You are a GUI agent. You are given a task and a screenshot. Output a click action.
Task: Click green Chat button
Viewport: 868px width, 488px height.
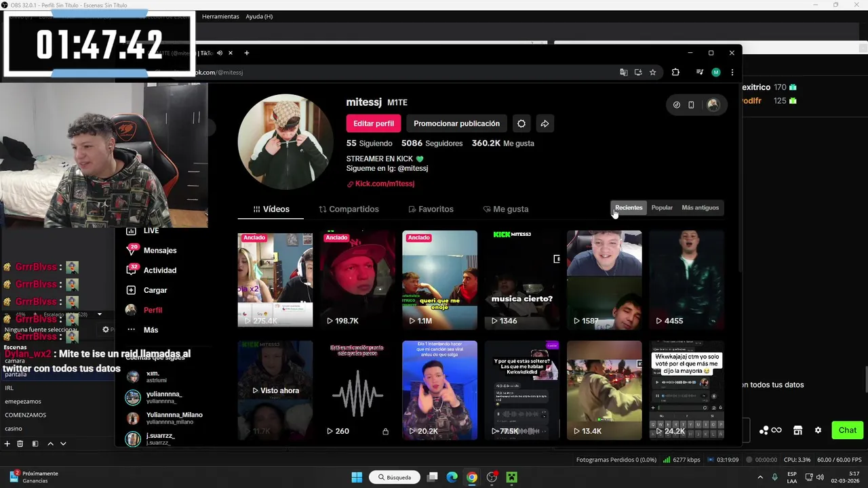[x=847, y=430]
